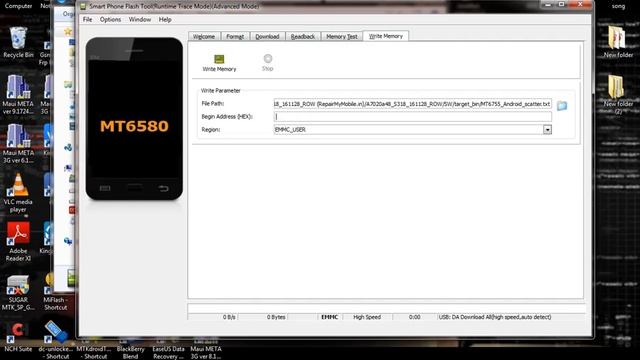This screenshot has width=640, height=360.
Task: Open the Help menu
Action: [165, 20]
